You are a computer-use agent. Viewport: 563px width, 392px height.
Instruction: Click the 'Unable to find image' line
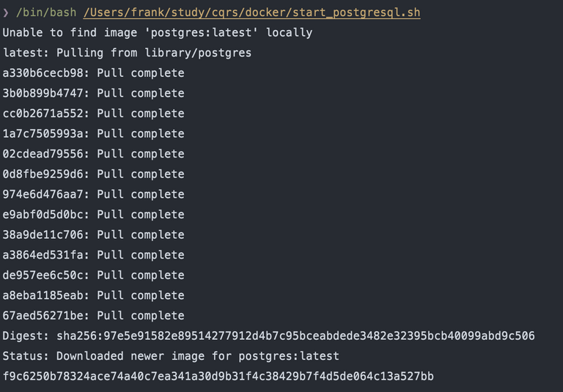pos(158,33)
